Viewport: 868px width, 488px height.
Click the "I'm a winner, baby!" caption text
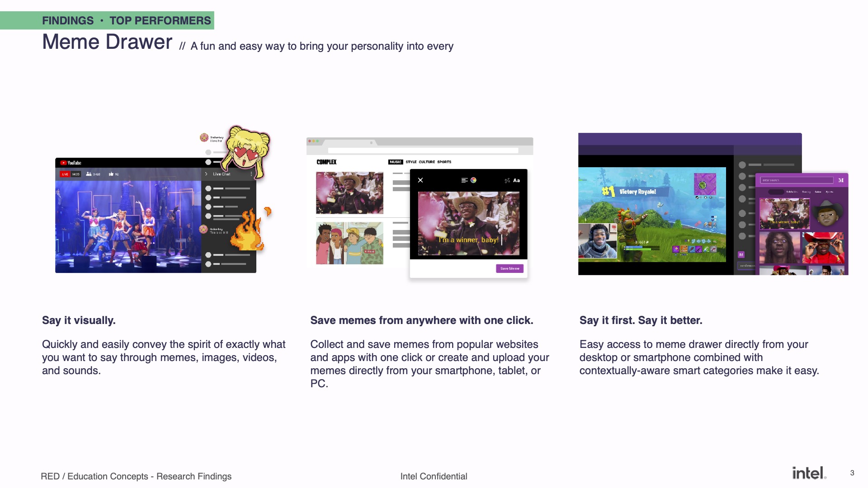(469, 240)
